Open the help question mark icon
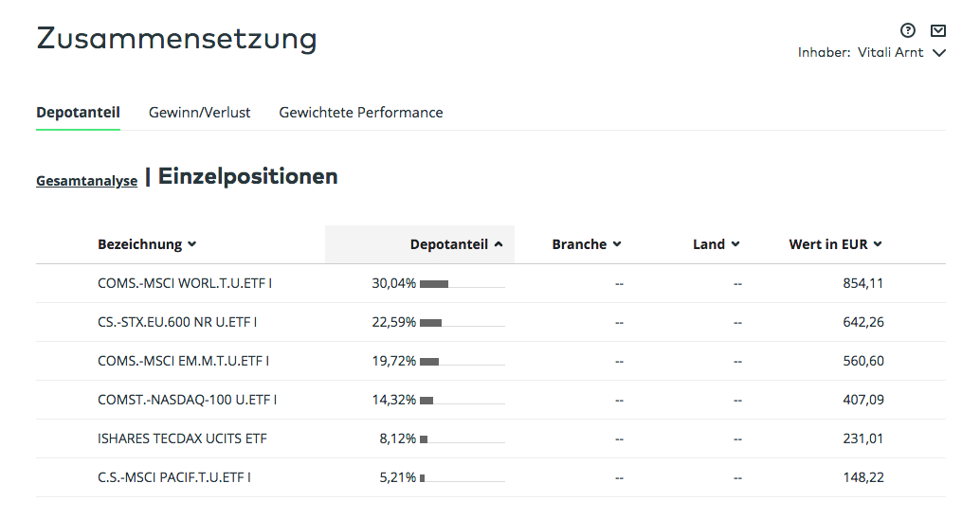Screen dimensions: 980x519 click(908, 30)
